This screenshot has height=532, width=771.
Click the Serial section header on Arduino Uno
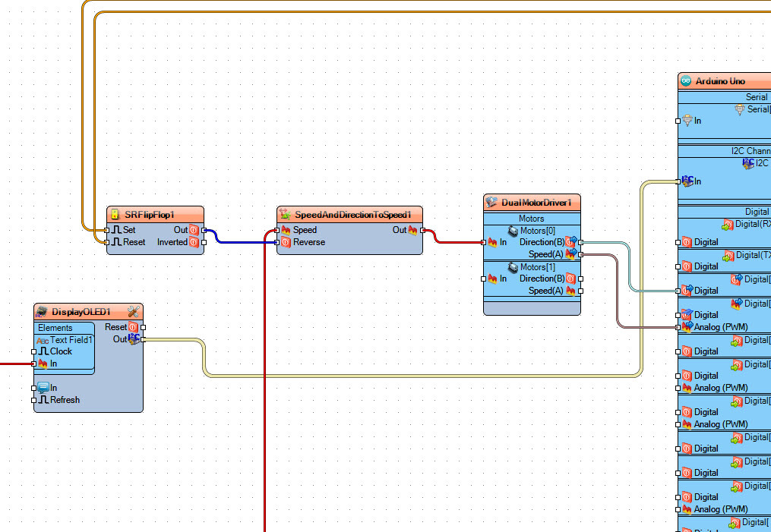pyautogui.click(x=757, y=97)
